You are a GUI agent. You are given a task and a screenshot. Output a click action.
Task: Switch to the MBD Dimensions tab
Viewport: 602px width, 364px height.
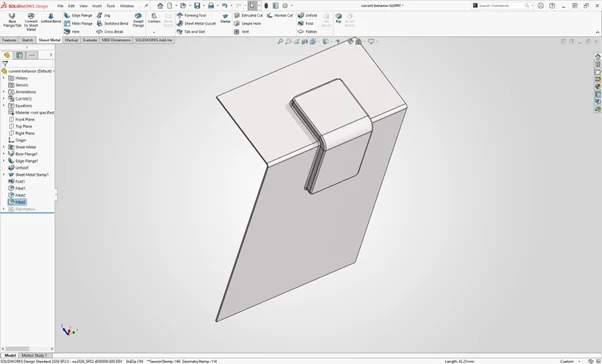tap(116, 40)
